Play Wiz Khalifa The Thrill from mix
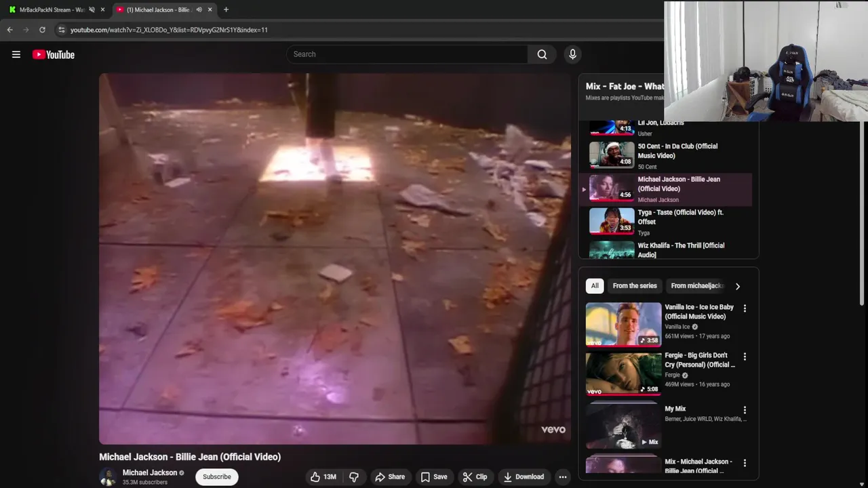This screenshot has width=868, height=488. pyautogui.click(x=666, y=249)
